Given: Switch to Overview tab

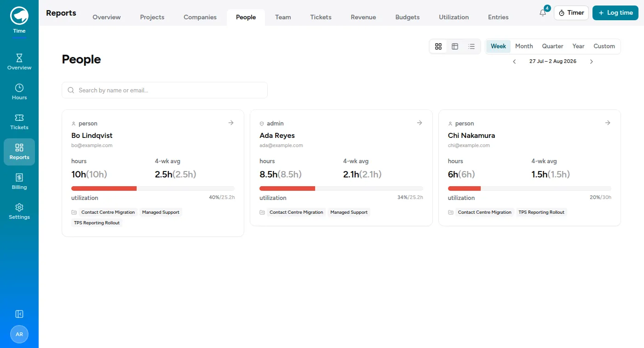Looking at the screenshot, I should point(107,17).
